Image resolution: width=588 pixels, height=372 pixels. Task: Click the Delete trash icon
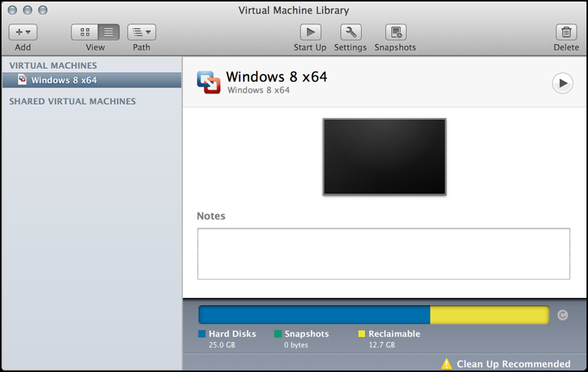click(566, 32)
